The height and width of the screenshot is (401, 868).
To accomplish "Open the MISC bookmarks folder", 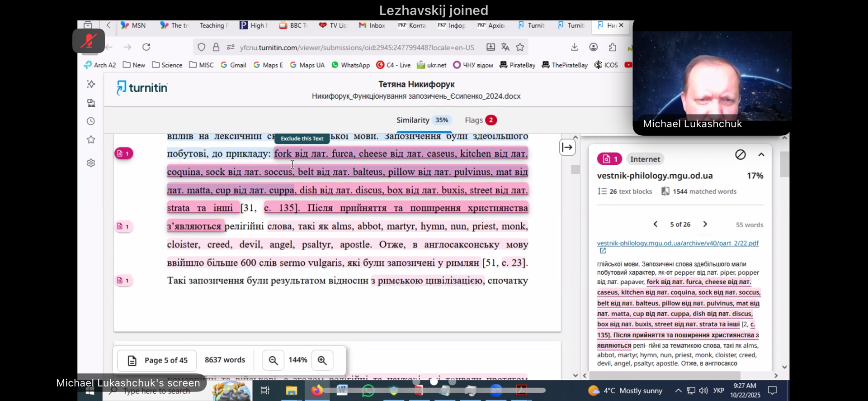I will click(x=201, y=65).
